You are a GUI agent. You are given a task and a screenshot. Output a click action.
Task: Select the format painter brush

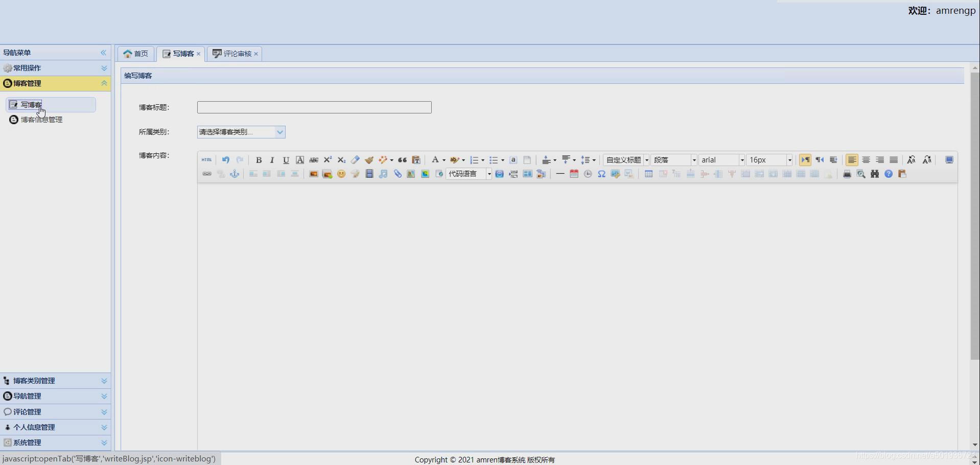point(369,160)
